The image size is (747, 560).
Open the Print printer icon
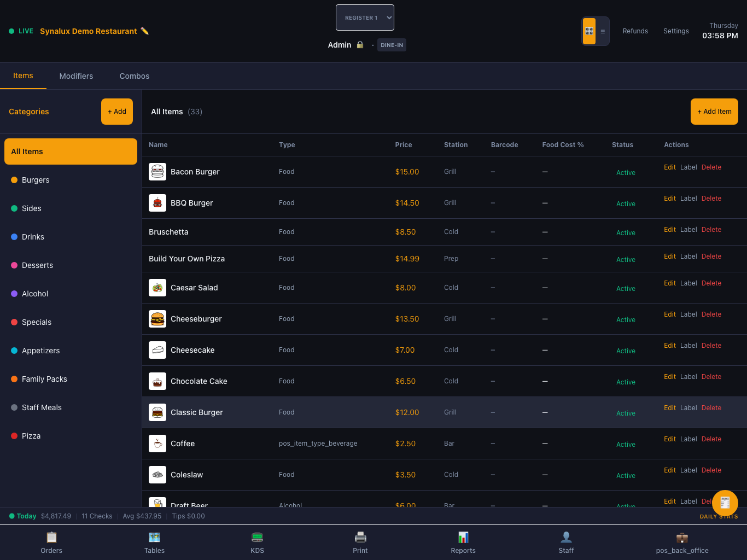(360, 538)
